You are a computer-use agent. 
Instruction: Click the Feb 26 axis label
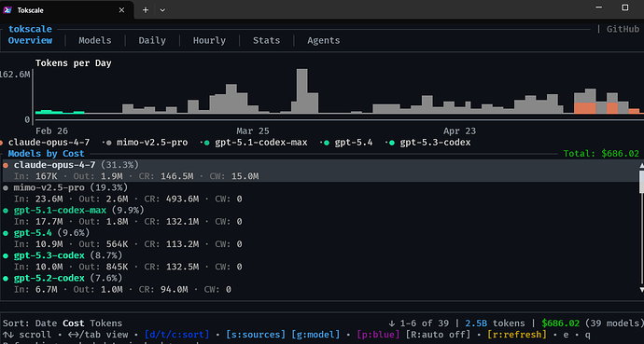(51, 131)
